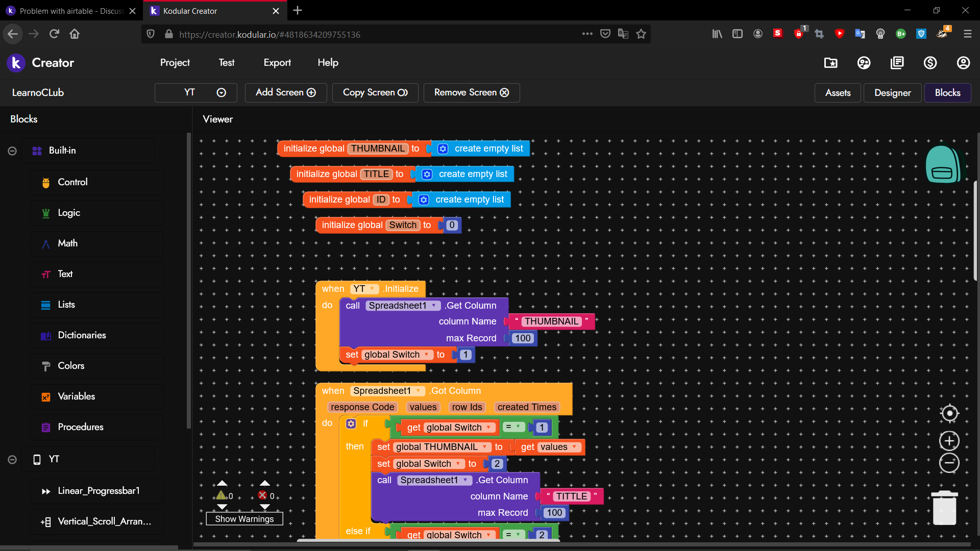The height and width of the screenshot is (551, 980).
Task: Click the center workspace target icon
Action: point(949,413)
